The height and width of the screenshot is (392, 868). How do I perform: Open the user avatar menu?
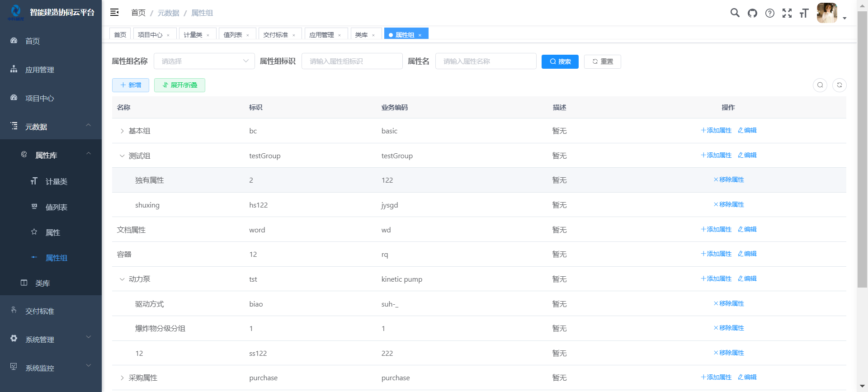click(827, 13)
